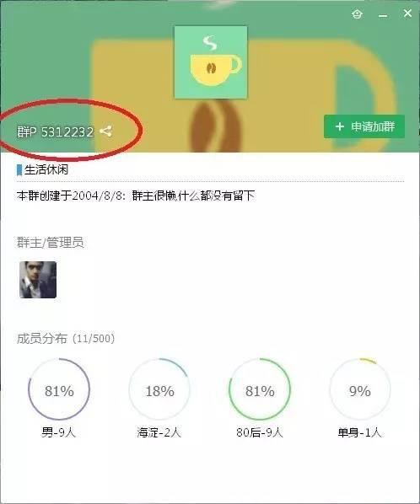420x504 pixels.
Task: Click the 群主/管理员 section heading
Action: (50, 243)
